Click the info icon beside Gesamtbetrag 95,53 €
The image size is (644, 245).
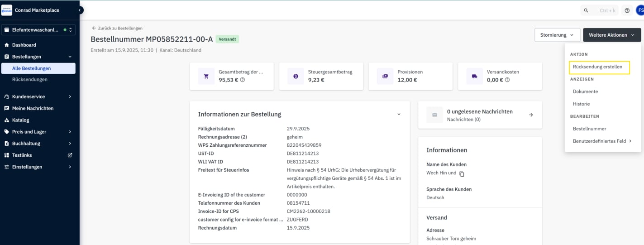click(x=243, y=80)
